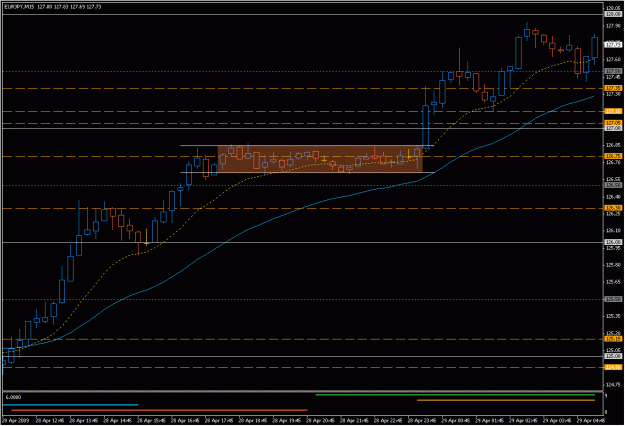Click the white 125.00 level price label
This screenshot has height=426, width=625.
(x=613, y=356)
